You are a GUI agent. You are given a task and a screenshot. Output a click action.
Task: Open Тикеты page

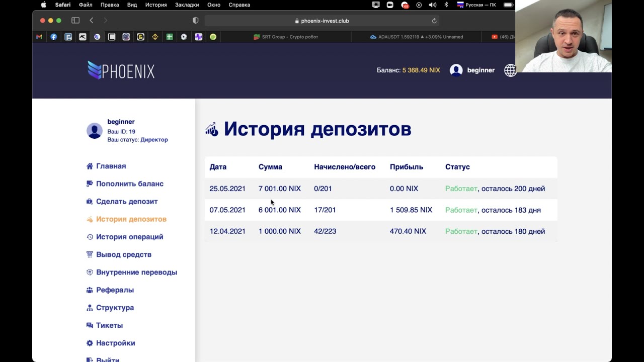point(110,325)
